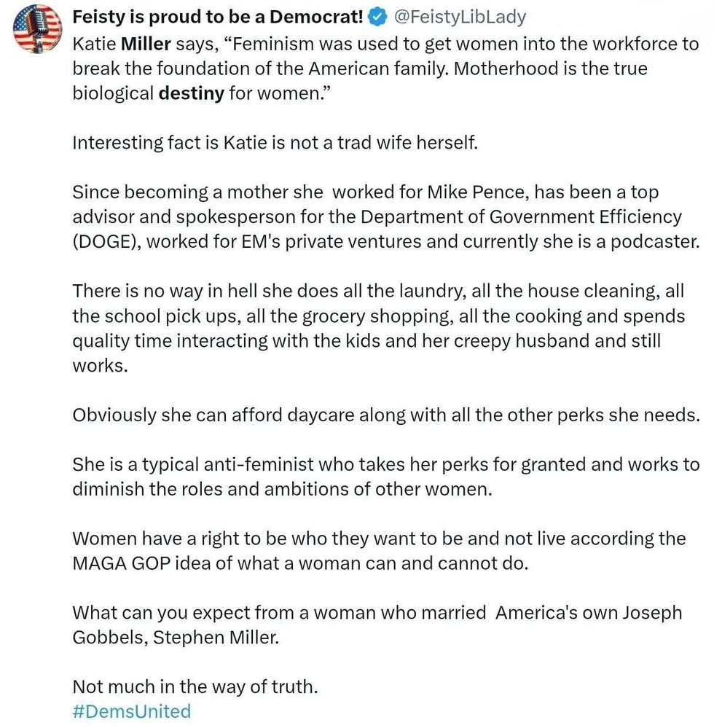Click the typical anti-feminist paragraph
714x728 pixels.
[x=386, y=477]
